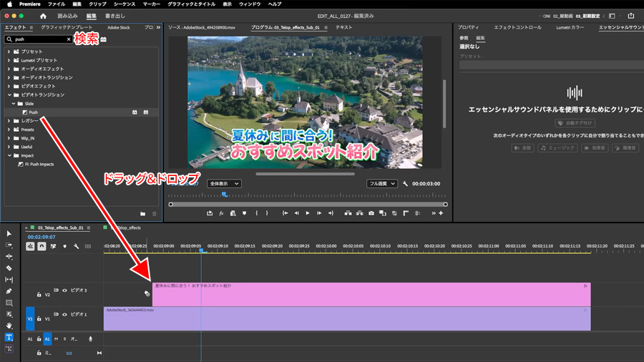Viewport: 644px width, 362px height.
Task: Mute audio track A1 with M button
Action: [x=57, y=339]
